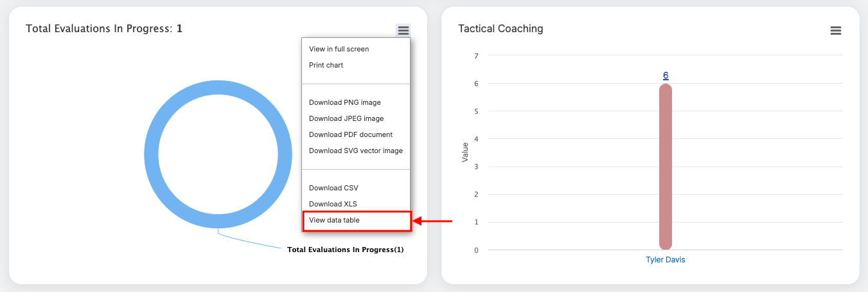
Task: Click the value 6 data label link
Action: (666, 75)
